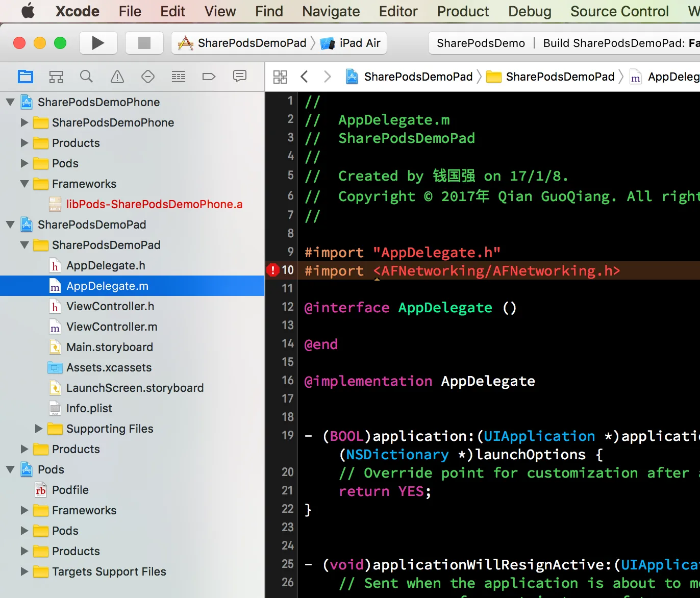The width and height of the screenshot is (700, 598).
Task: Open the Debug navigator tab
Action: (x=179, y=77)
